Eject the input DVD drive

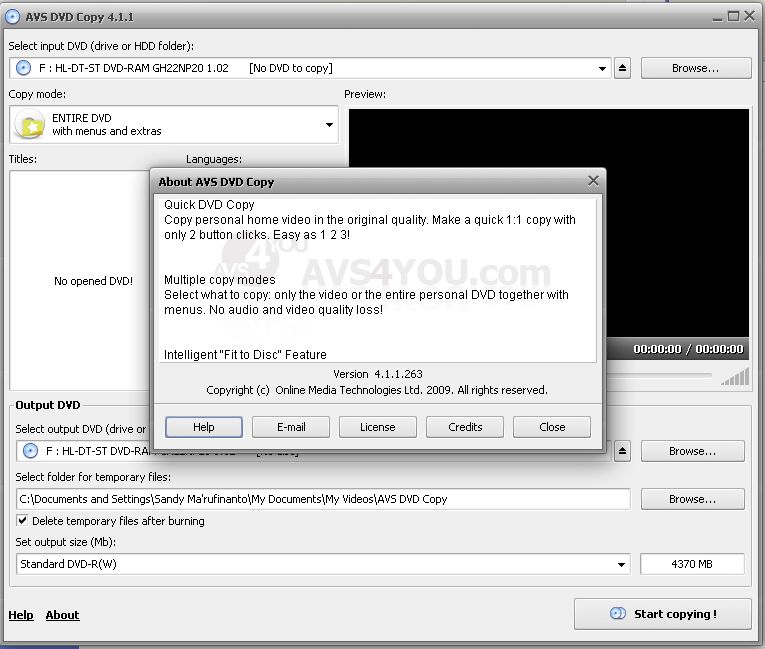pyautogui.click(x=622, y=68)
